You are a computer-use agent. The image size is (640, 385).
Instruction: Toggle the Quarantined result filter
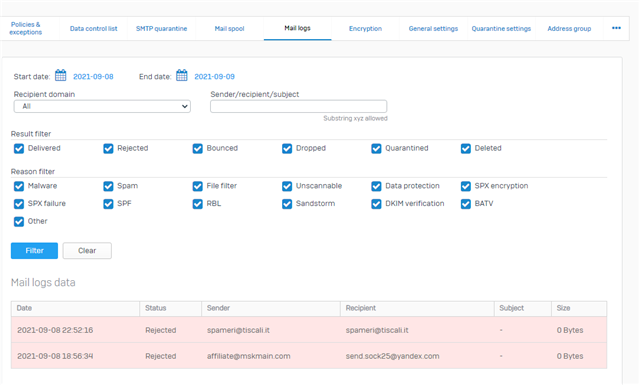pyautogui.click(x=376, y=148)
